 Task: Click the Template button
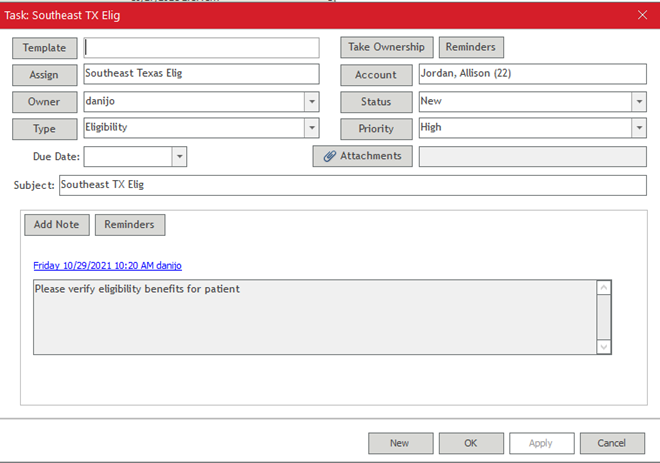pos(44,48)
